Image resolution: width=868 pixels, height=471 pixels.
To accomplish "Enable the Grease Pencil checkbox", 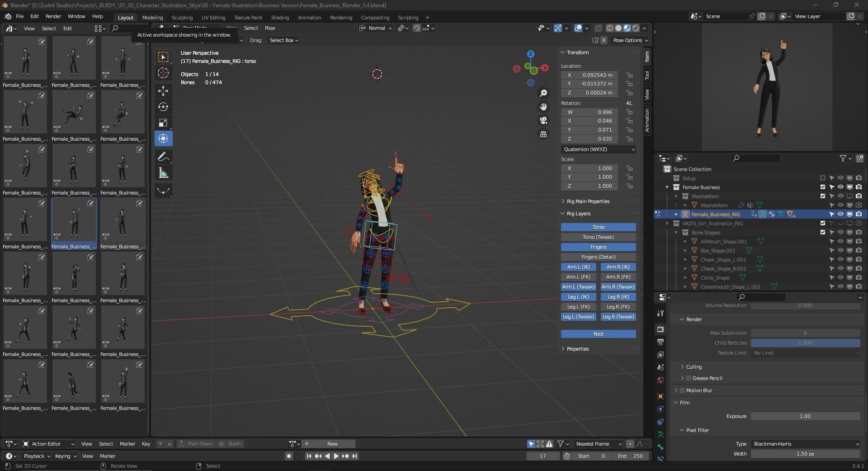I will point(689,378).
